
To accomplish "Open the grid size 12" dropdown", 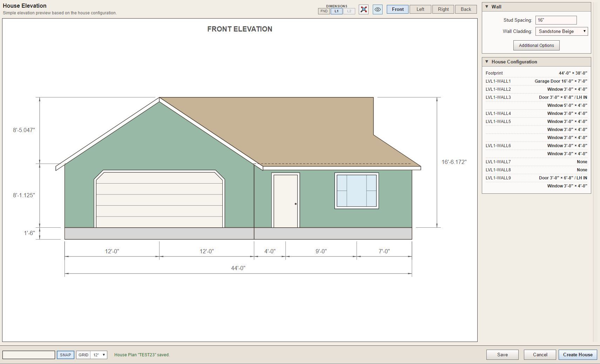I will tap(99, 355).
